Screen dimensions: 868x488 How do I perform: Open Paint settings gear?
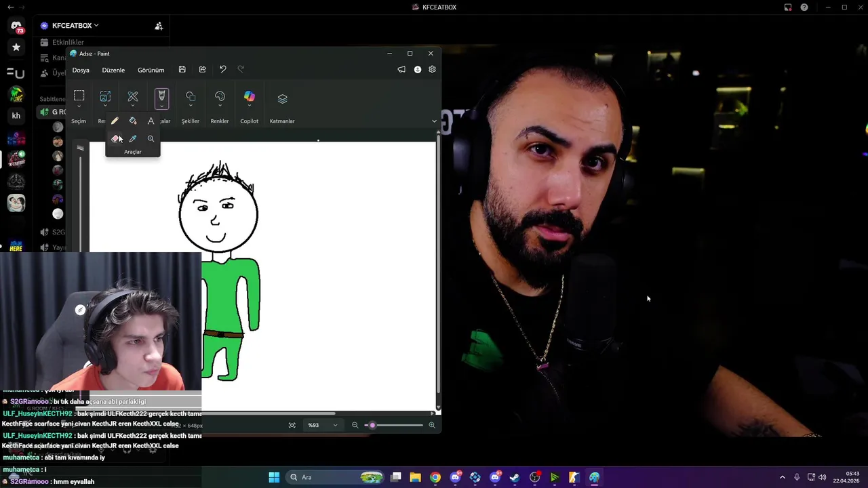coord(432,69)
